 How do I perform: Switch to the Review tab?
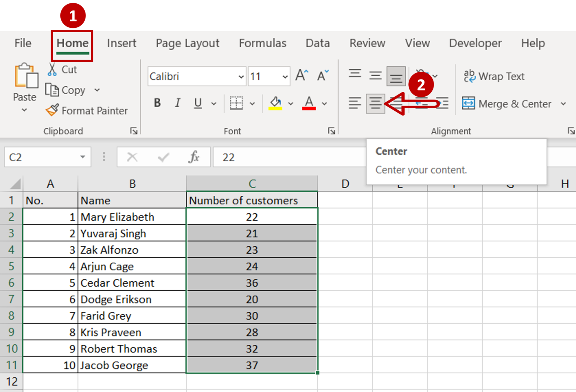pyautogui.click(x=367, y=43)
